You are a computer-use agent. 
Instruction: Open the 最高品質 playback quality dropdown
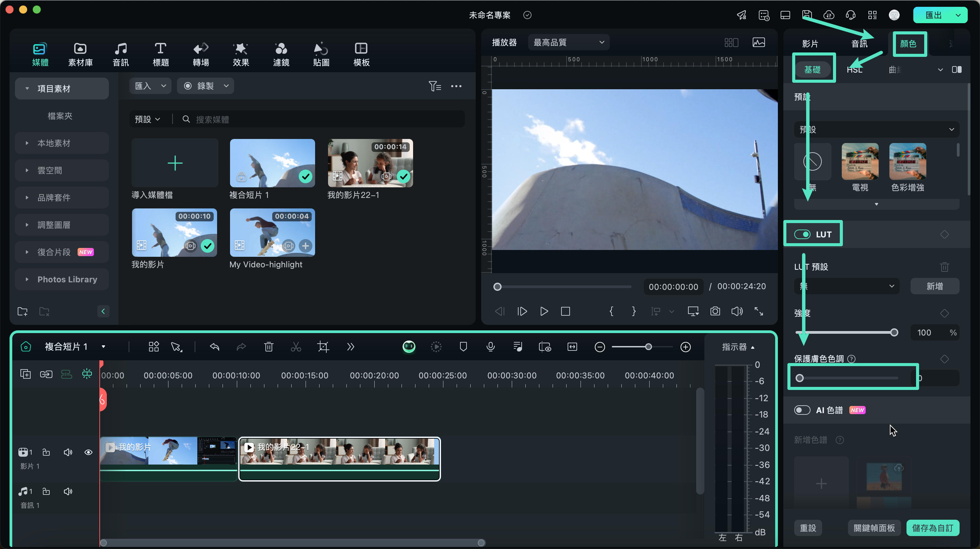coord(568,42)
